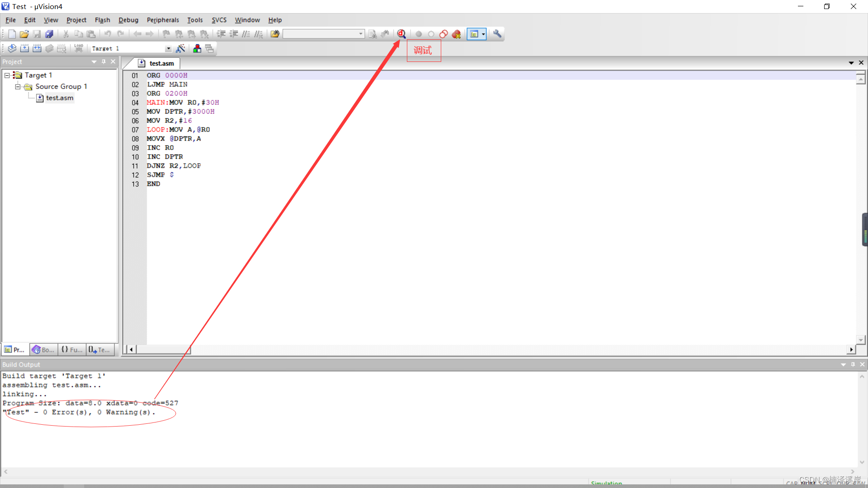Open the File menu
The width and height of the screenshot is (868, 488).
pos(10,20)
